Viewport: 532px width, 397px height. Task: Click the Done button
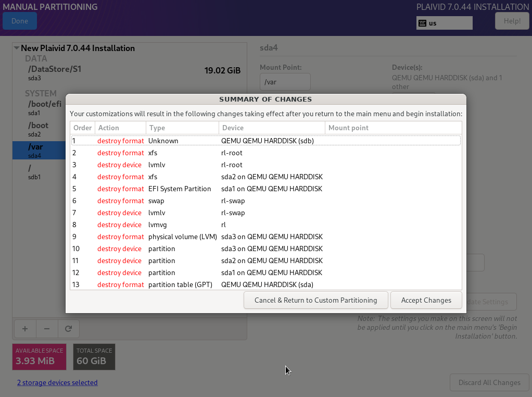20,21
